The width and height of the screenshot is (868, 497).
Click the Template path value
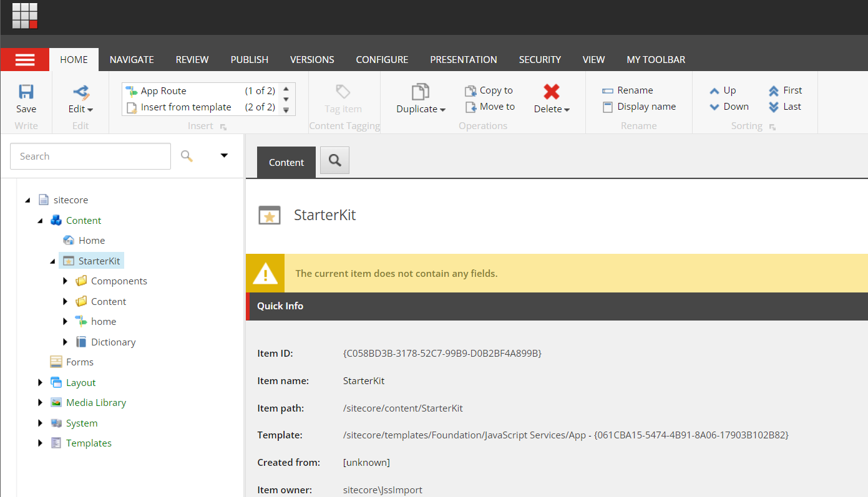tap(566, 435)
